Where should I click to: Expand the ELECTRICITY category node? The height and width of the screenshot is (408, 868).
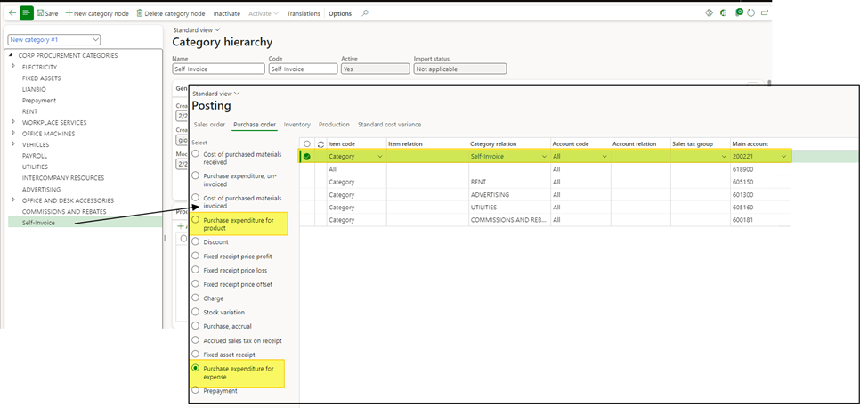(x=12, y=67)
